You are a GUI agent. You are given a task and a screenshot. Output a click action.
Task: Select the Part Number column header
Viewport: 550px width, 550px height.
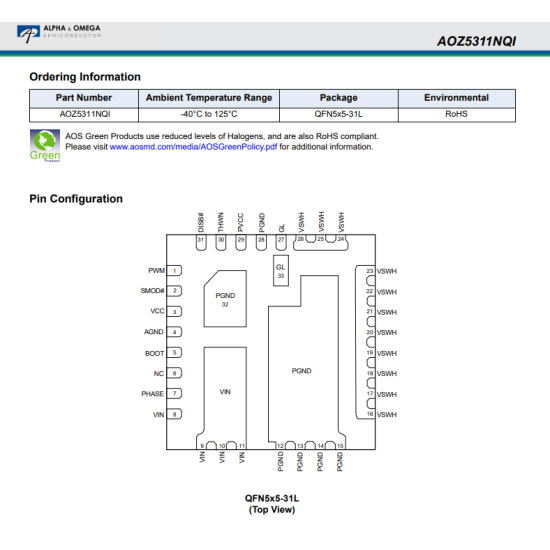[x=84, y=98]
